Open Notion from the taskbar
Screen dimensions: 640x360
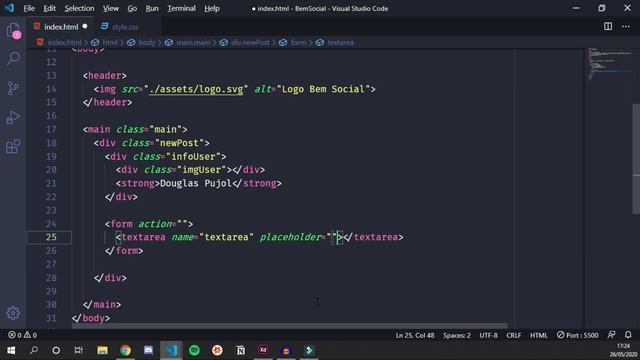pos(240,350)
